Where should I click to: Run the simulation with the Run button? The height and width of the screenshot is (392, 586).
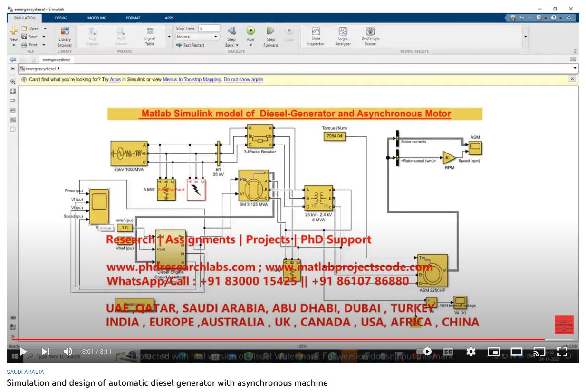pyautogui.click(x=250, y=31)
